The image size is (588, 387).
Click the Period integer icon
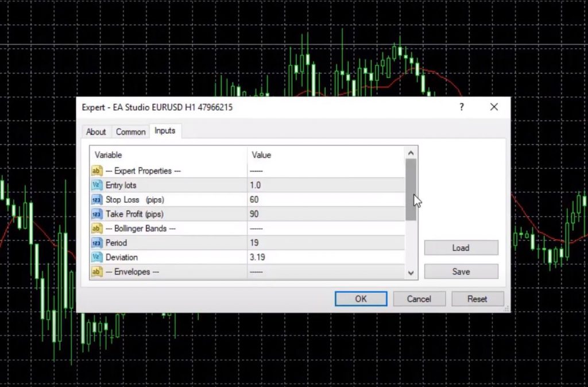97,243
